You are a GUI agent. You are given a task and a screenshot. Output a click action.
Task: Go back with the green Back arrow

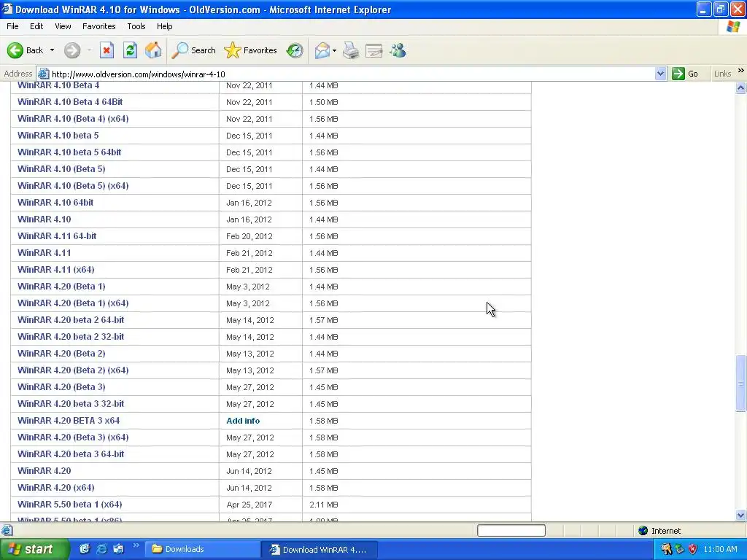point(25,50)
